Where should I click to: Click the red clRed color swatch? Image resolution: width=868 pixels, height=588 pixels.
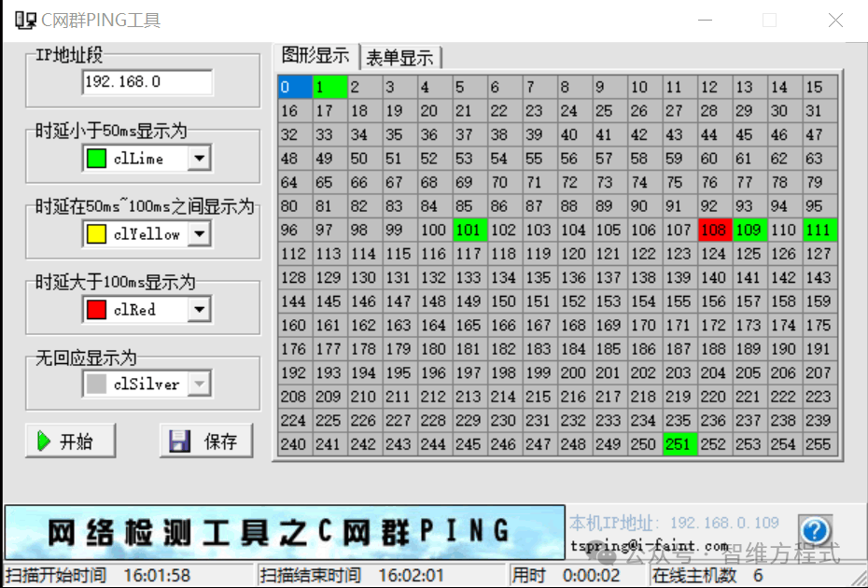tap(96, 310)
